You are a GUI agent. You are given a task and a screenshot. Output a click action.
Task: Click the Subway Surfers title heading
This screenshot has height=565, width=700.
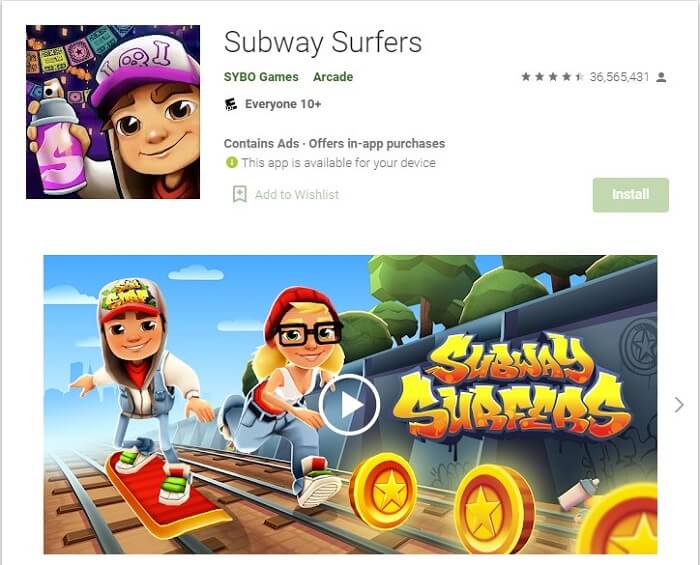coord(323,43)
